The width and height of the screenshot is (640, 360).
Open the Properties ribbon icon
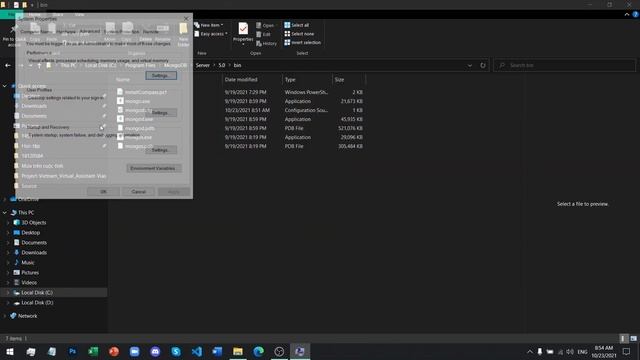coord(243,32)
